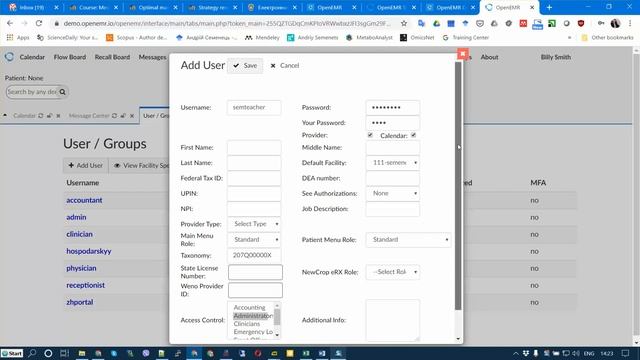Open the Calendar menu
640x360 pixels.
coord(32,57)
